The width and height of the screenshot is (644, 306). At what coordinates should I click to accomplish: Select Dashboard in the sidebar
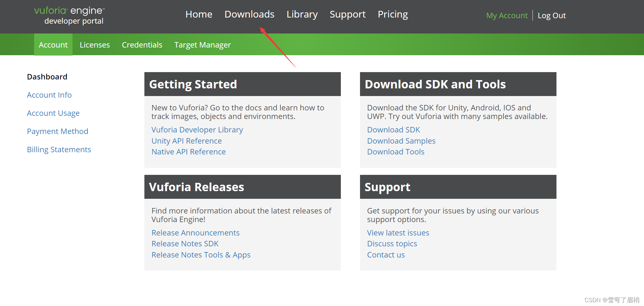tap(47, 77)
